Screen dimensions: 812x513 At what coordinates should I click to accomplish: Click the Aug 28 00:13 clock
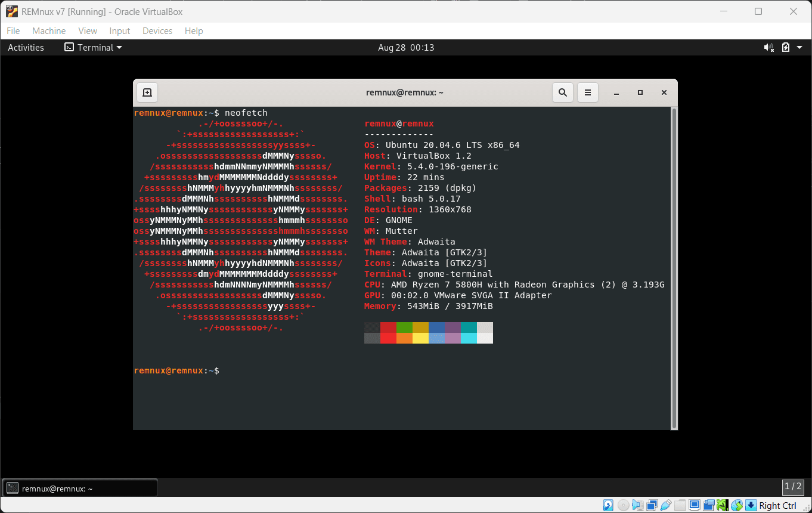[406, 47]
